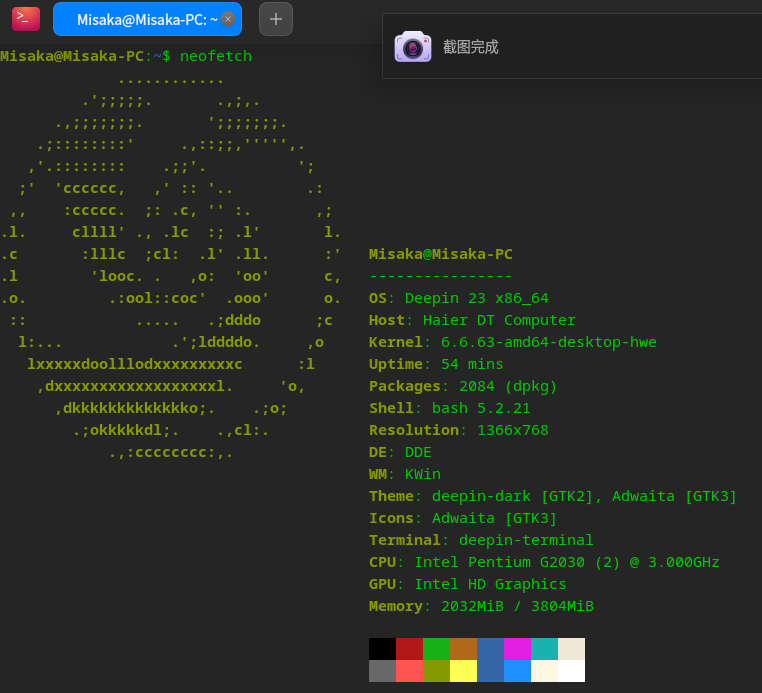The image size is (762, 693).
Task: Click the magenta color block in top row
Action: click(x=518, y=649)
